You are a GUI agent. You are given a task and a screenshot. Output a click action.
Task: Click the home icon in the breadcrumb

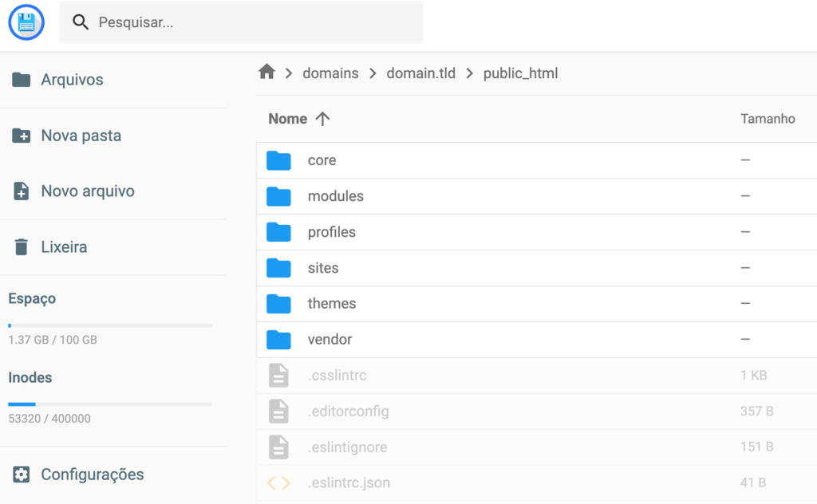pyautogui.click(x=268, y=73)
